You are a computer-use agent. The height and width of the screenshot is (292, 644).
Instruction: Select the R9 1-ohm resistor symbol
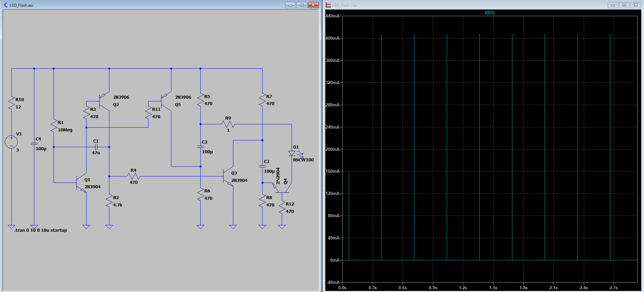(228, 124)
